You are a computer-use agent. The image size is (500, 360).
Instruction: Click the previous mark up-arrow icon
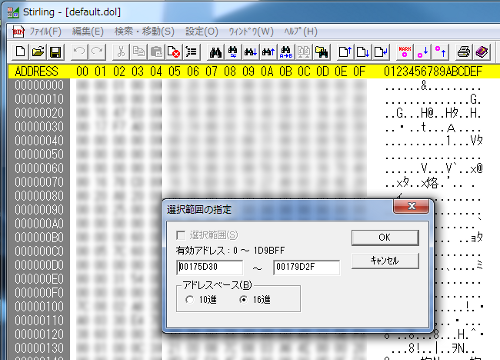click(x=440, y=52)
